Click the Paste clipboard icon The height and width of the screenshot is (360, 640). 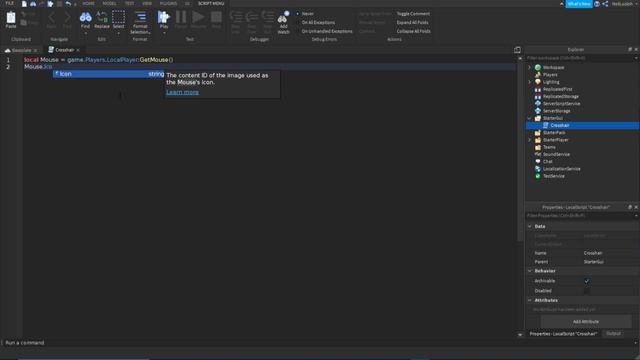pos(11,17)
